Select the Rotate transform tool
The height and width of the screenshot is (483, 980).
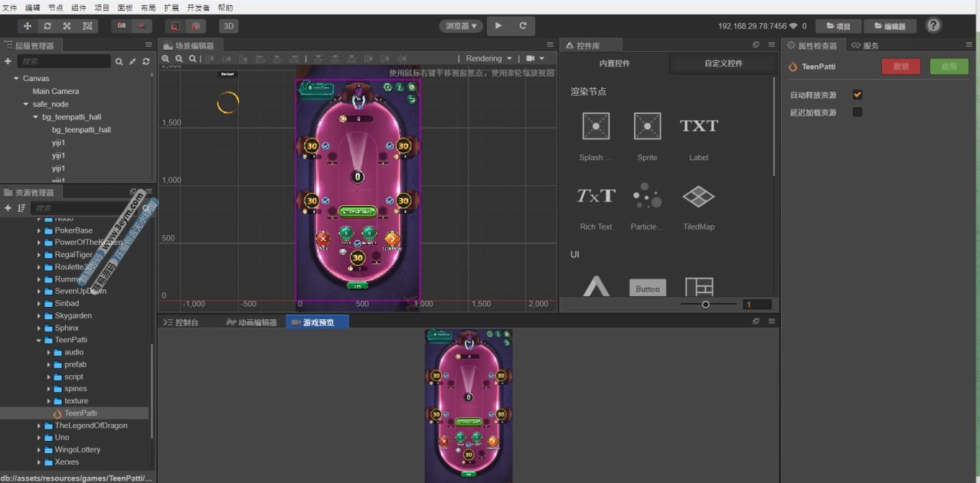click(x=47, y=26)
